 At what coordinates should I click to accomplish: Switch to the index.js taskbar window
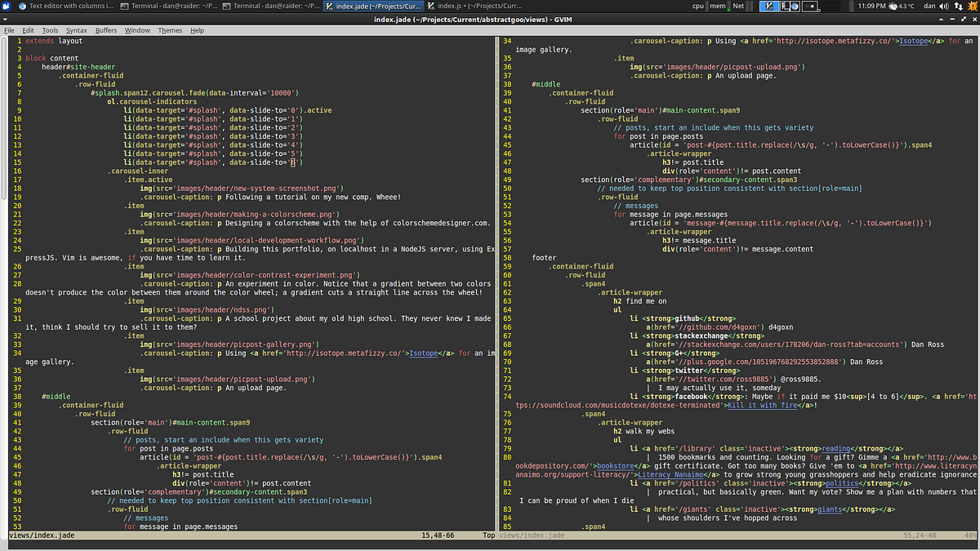pos(474,7)
